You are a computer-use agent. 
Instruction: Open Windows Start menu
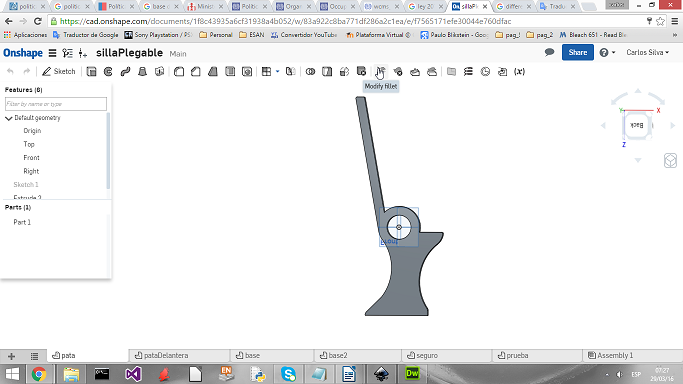(x=12, y=374)
